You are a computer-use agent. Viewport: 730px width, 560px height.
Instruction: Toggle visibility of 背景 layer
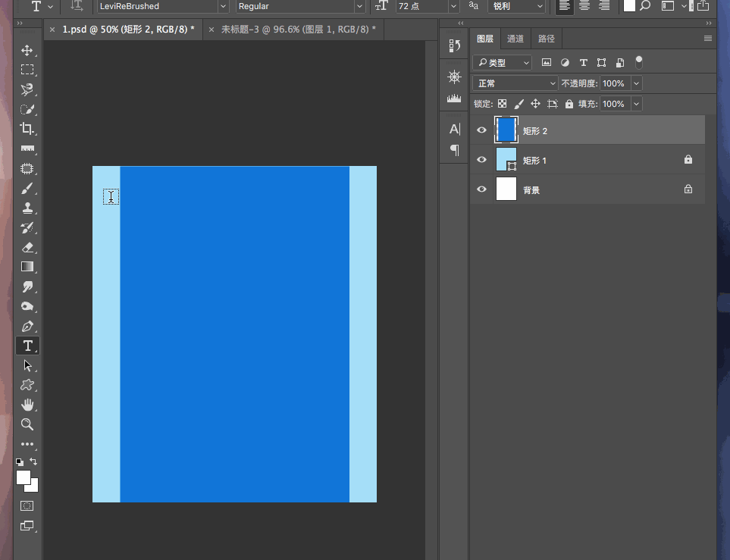[x=481, y=189]
